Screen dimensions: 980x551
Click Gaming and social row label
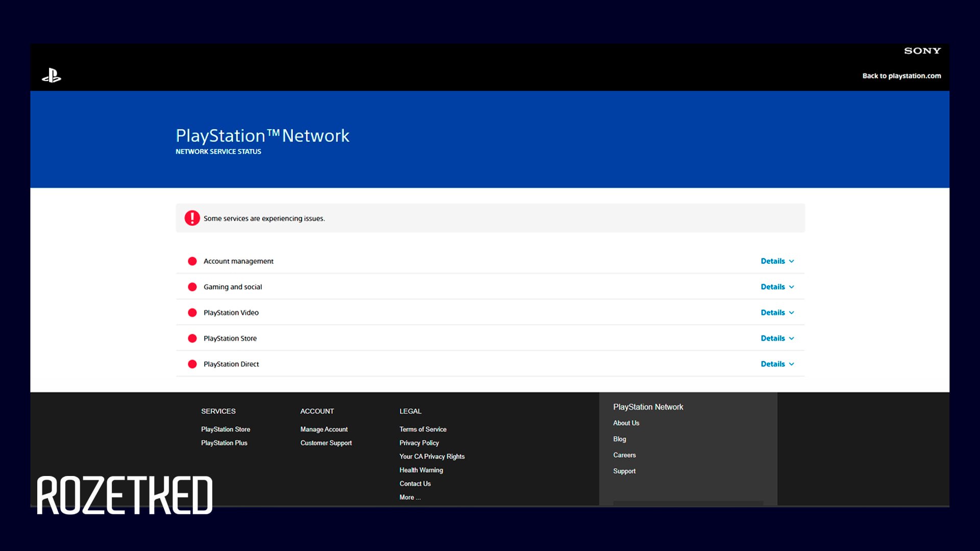233,287
